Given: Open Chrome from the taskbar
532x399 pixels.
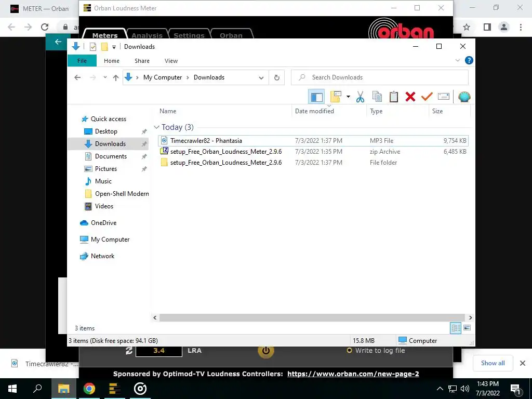Looking at the screenshot, I should click(89, 389).
